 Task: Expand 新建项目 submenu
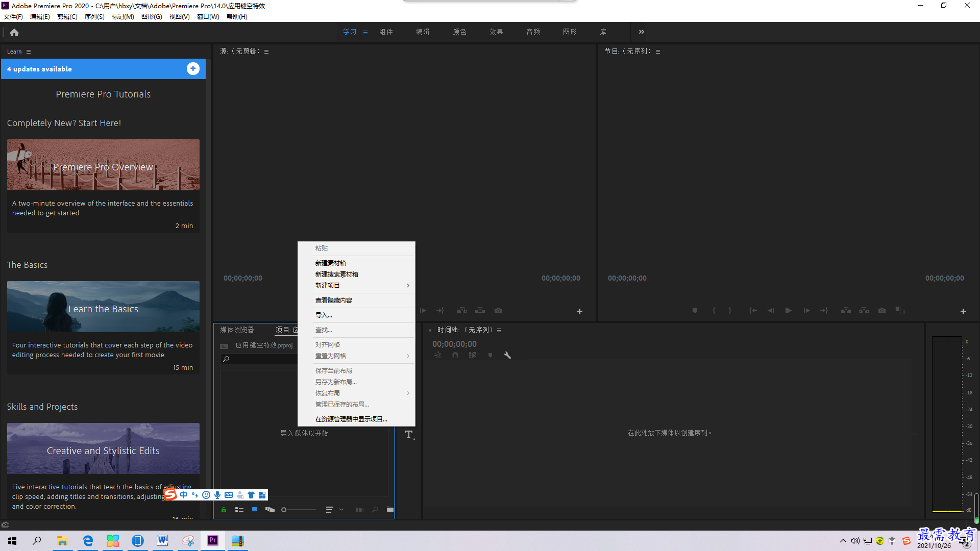click(x=356, y=285)
